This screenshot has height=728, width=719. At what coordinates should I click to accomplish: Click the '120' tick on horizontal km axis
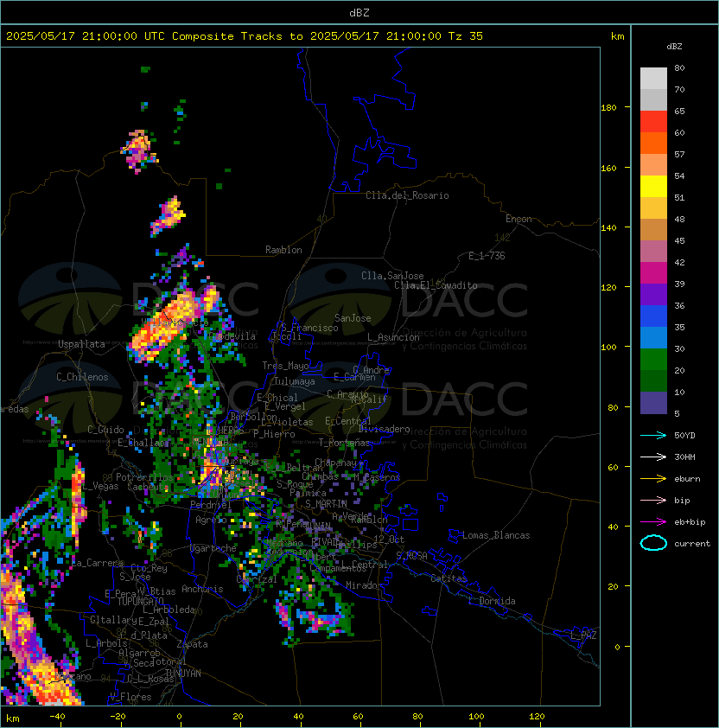537,717
